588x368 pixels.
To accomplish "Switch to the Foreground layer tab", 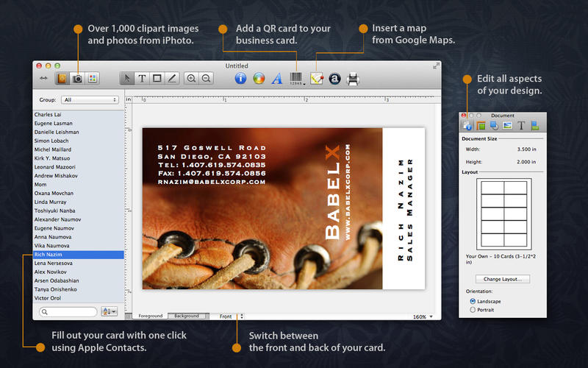I will click(151, 316).
